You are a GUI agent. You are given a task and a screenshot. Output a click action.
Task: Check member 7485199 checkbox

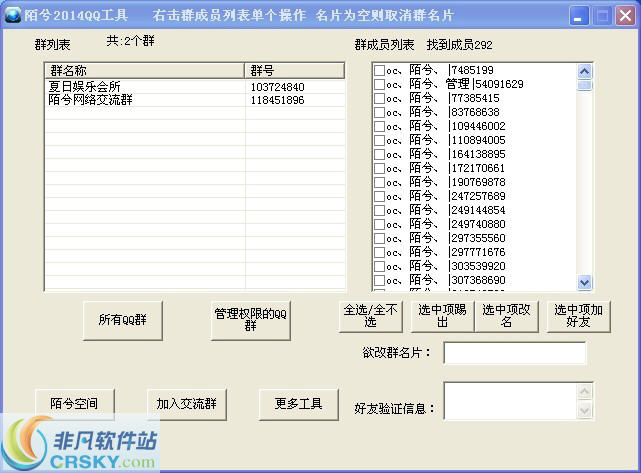pos(379,70)
